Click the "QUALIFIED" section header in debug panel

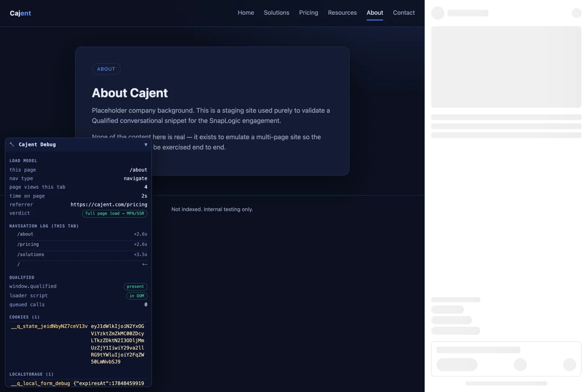pyautogui.click(x=22, y=277)
